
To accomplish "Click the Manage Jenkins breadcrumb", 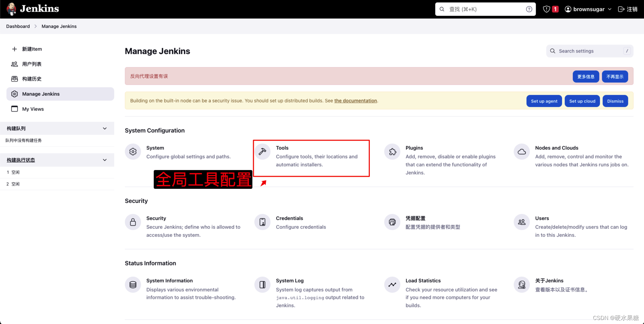I will coord(59,26).
